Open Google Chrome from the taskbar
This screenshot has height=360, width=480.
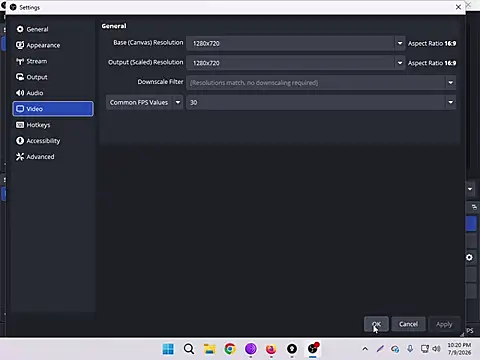click(x=230, y=349)
